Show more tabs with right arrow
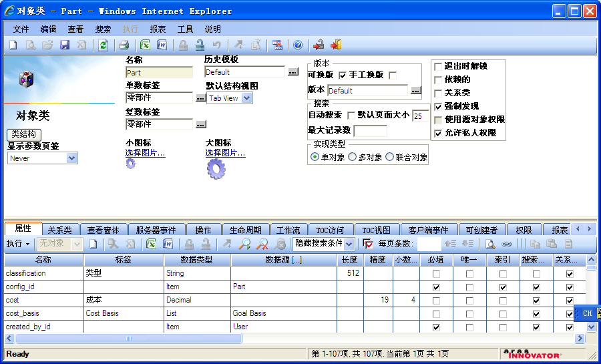Image resolution: width=601 pixels, height=364 pixels. 589,228
